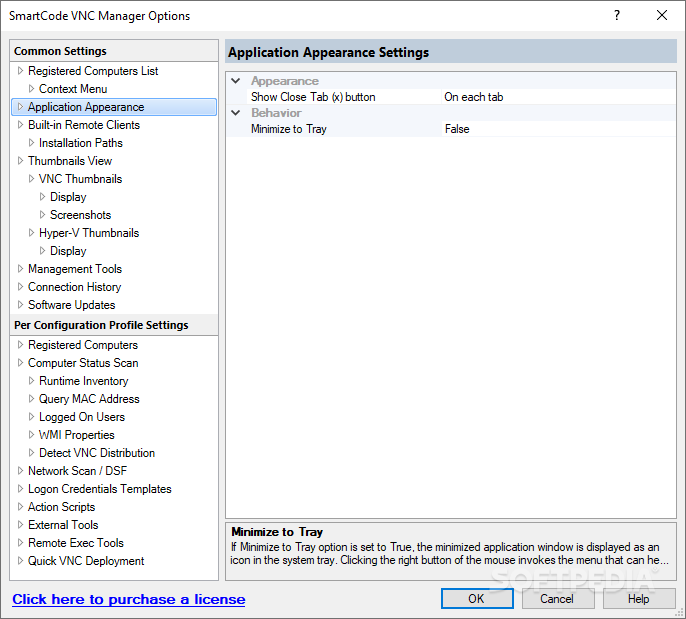Change the 'On each tab' value

coord(473,97)
